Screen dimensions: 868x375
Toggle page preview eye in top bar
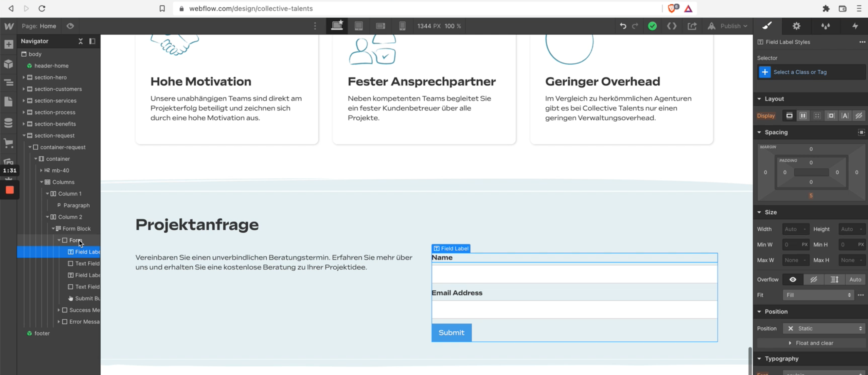pyautogui.click(x=70, y=26)
